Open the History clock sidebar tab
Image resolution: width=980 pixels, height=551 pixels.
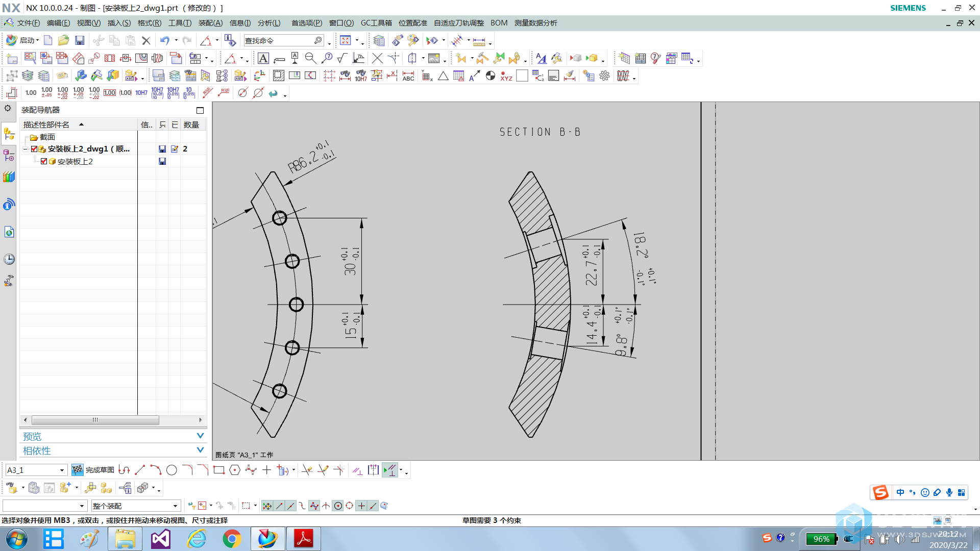9,259
